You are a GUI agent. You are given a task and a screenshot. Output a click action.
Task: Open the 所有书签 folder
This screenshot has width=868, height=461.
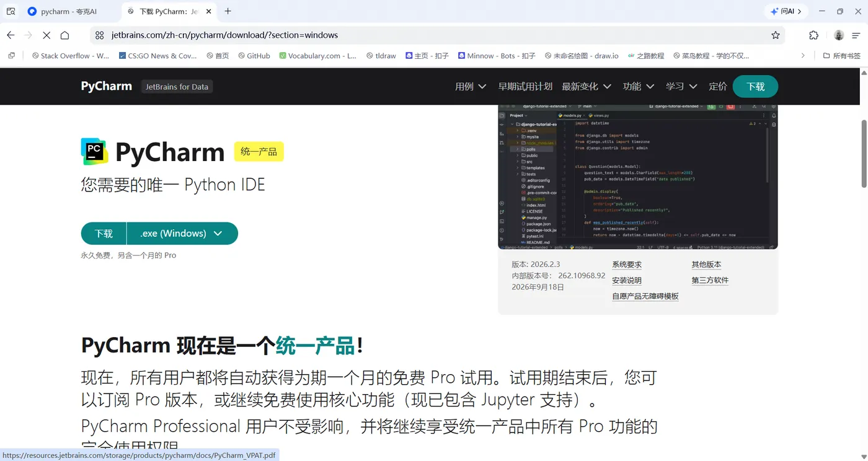click(841, 56)
